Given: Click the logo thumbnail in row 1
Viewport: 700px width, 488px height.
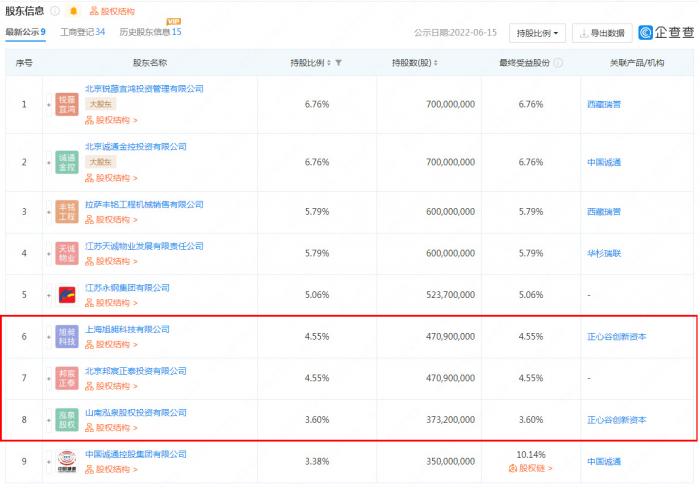Looking at the screenshot, I should (x=67, y=104).
